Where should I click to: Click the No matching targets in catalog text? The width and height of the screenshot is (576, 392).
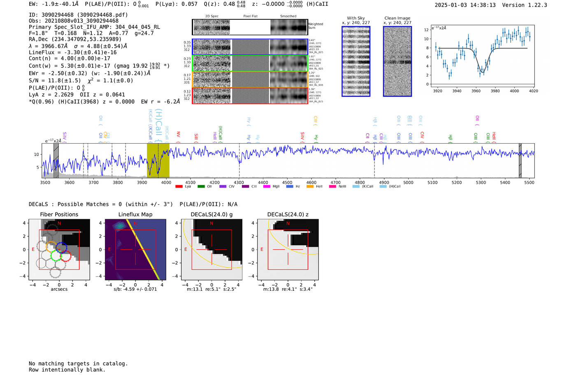point(78,364)
